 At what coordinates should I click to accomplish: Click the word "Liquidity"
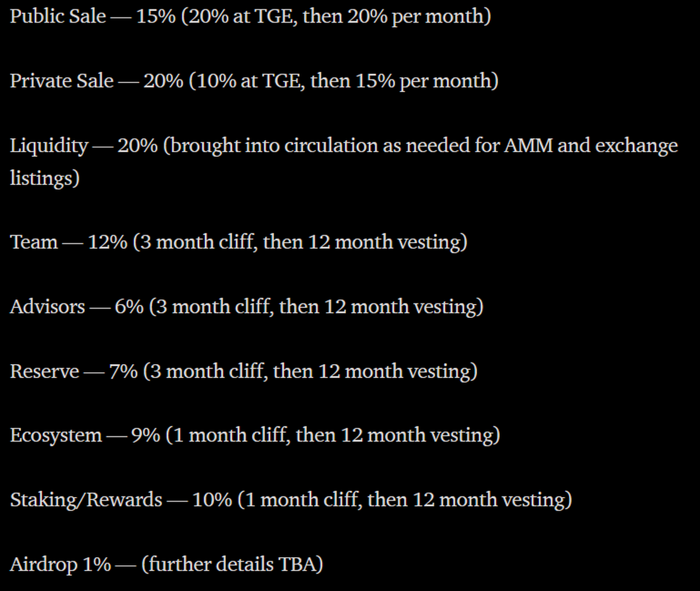(x=49, y=145)
